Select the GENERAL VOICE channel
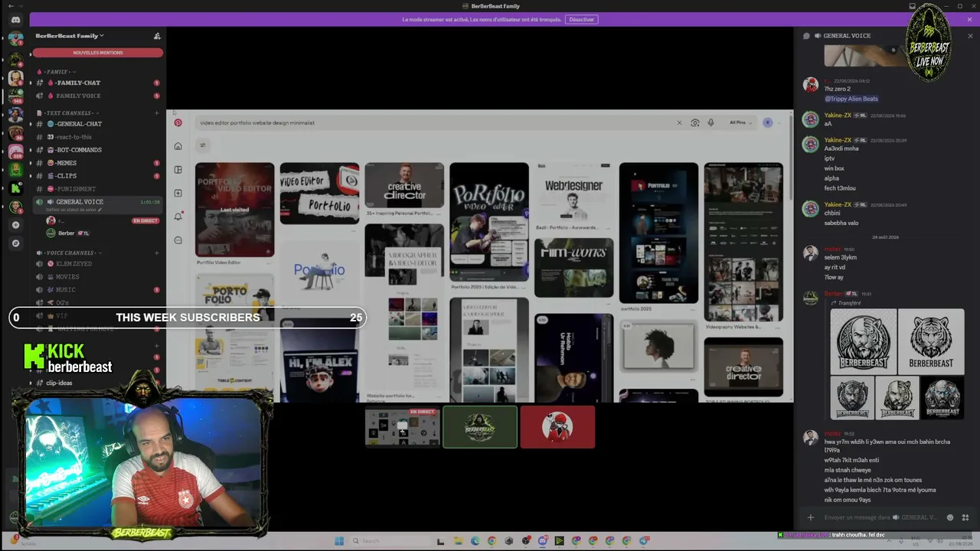The image size is (980, 551). tap(96, 204)
